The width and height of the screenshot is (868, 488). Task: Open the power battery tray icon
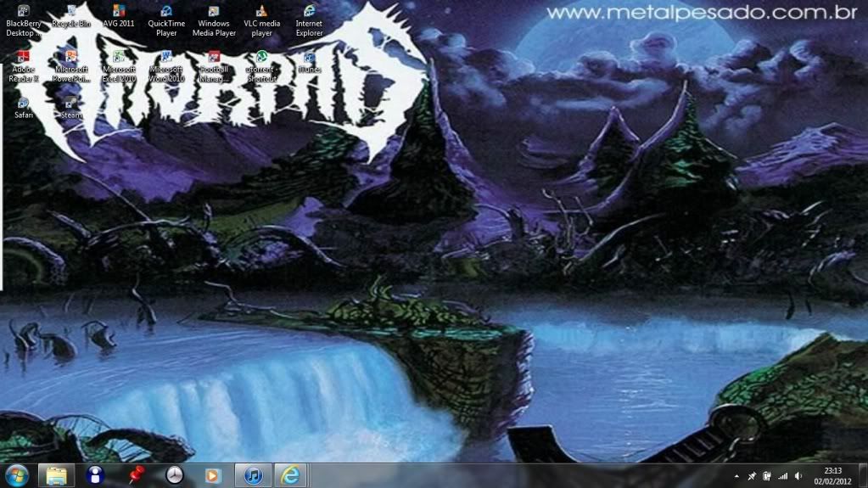coord(767,476)
